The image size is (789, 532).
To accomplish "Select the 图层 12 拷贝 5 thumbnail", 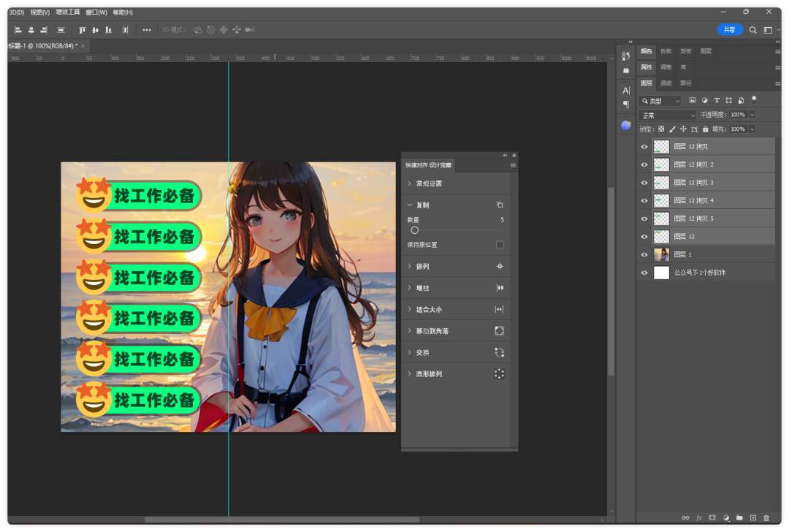I will point(661,218).
